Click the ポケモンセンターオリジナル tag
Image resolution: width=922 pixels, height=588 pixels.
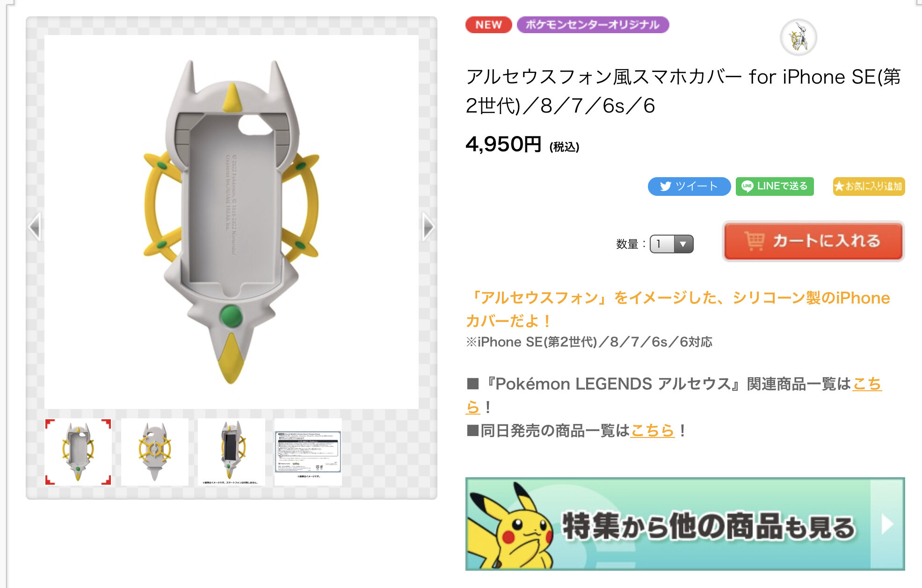pos(593,25)
